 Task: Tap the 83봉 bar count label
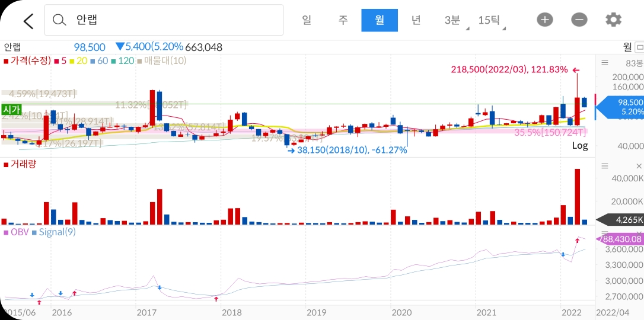[635, 63]
